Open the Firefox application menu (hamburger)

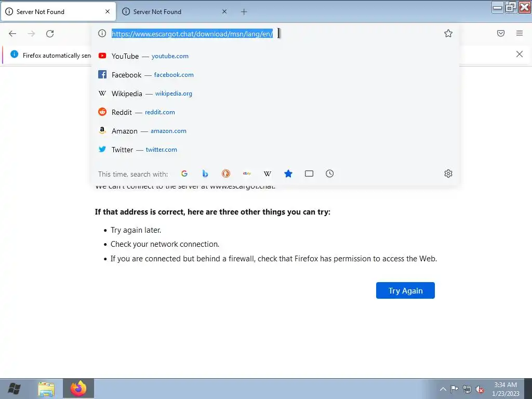click(520, 33)
